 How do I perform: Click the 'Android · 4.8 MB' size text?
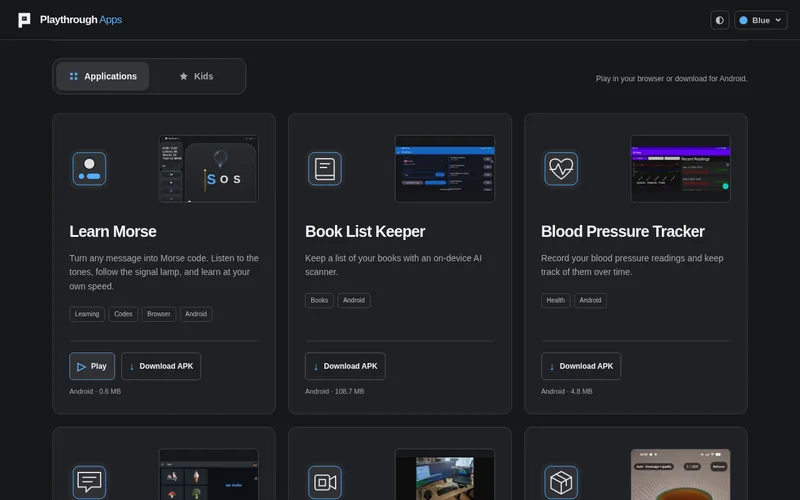pos(566,392)
